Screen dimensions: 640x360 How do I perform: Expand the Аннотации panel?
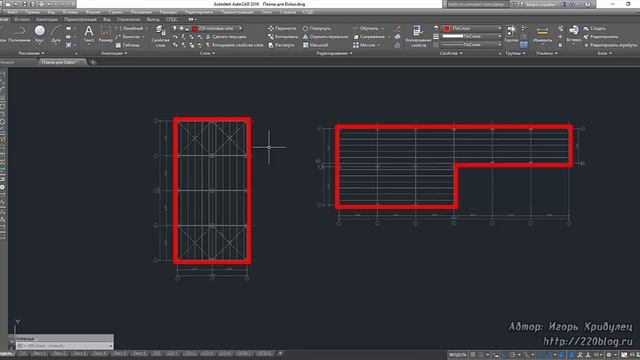tap(114, 53)
